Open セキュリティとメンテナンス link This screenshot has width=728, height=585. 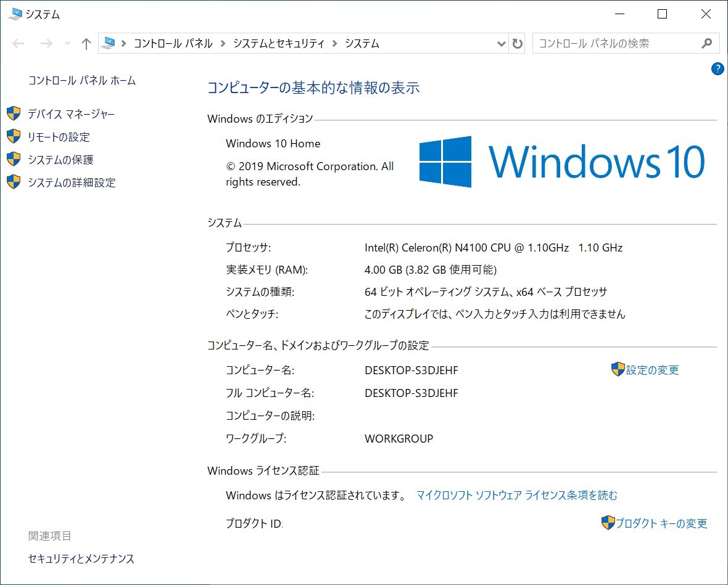tap(81, 558)
